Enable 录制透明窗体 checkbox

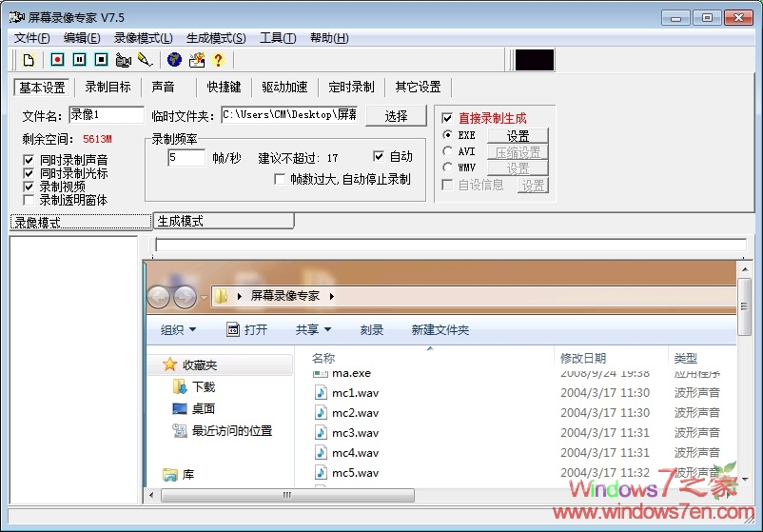coord(29,200)
